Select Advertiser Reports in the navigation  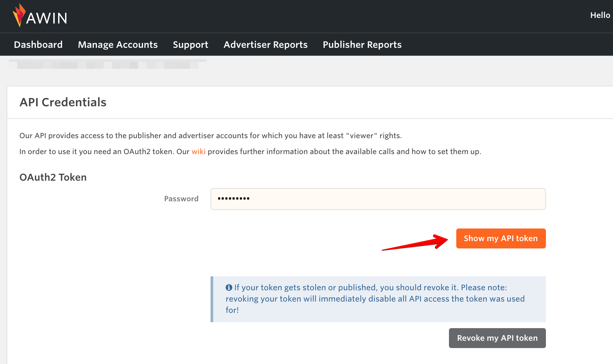(266, 44)
